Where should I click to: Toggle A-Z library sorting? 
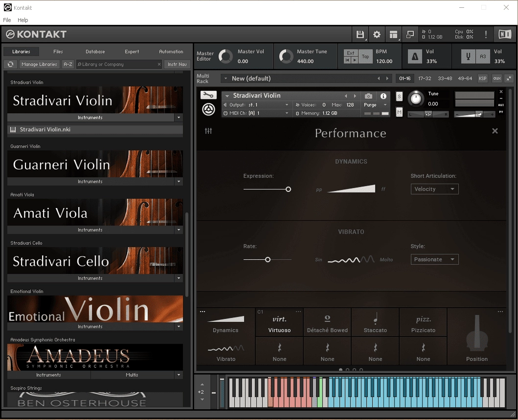coord(68,64)
